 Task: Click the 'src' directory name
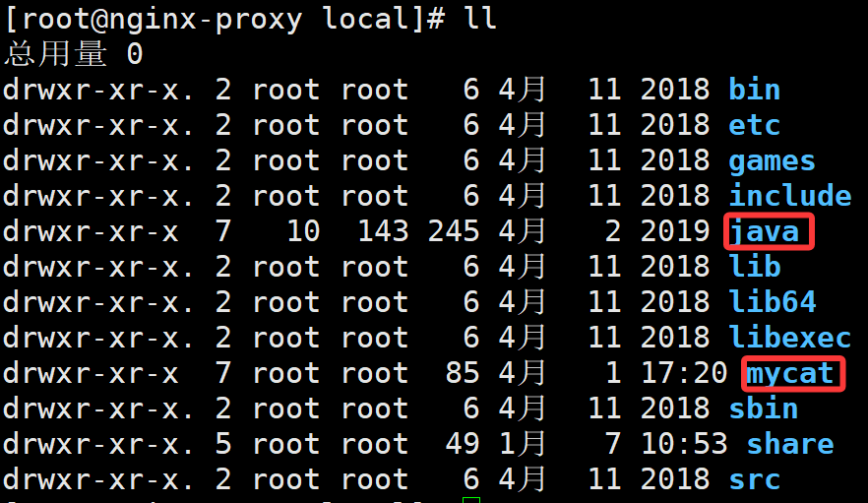pos(754,479)
